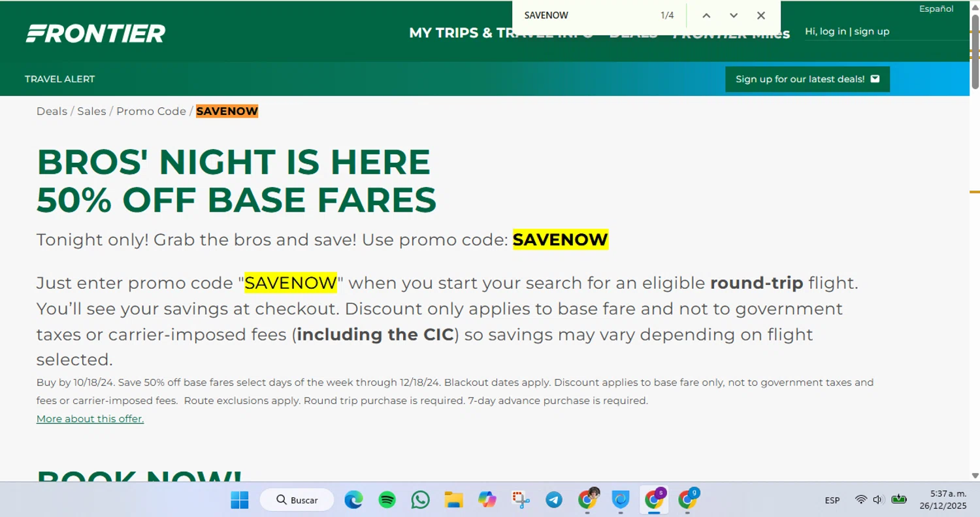This screenshot has height=517, width=980.
Task: Click the page scrollbar down arrow
Action: pos(975,476)
